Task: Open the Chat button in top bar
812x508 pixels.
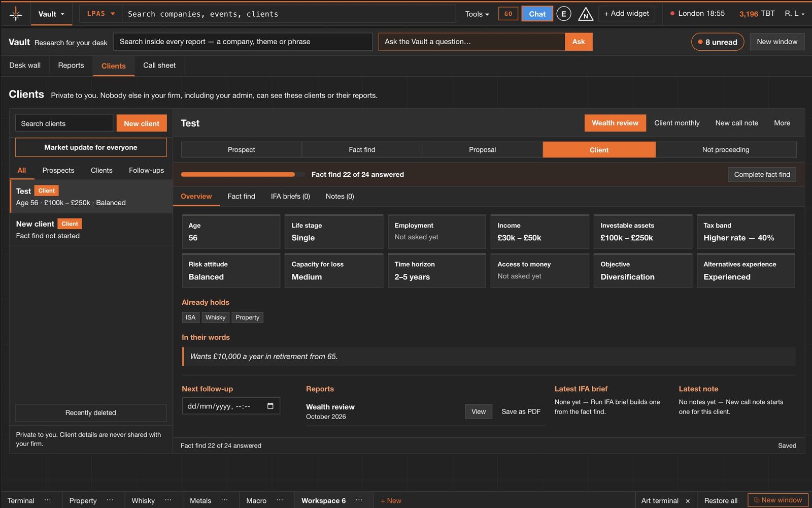Action: click(537, 14)
